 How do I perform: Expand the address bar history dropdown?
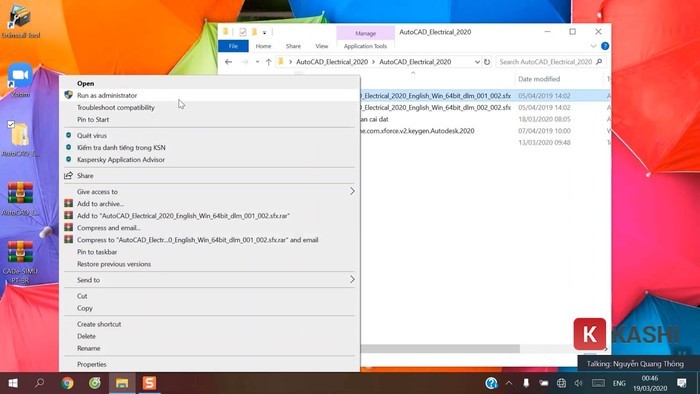click(x=477, y=62)
